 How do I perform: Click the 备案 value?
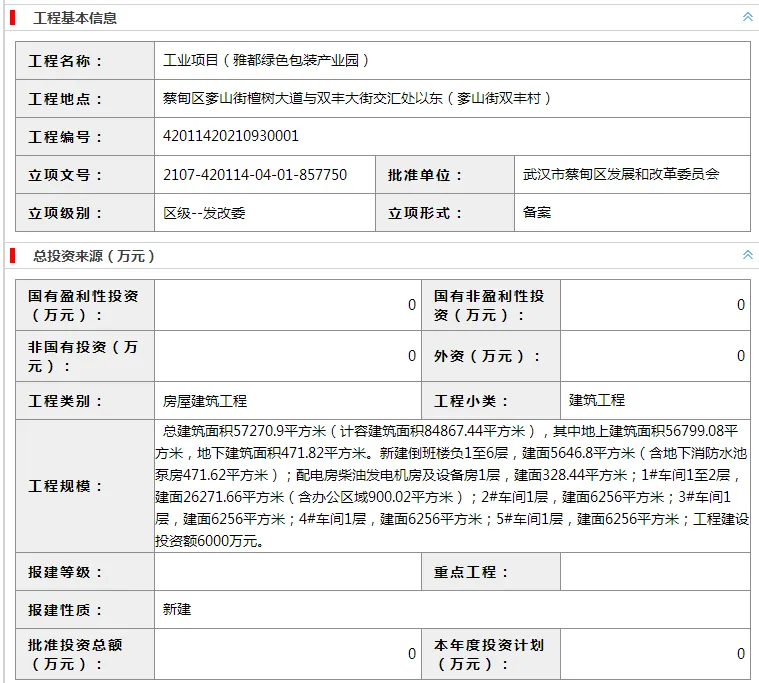click(537, 212)
